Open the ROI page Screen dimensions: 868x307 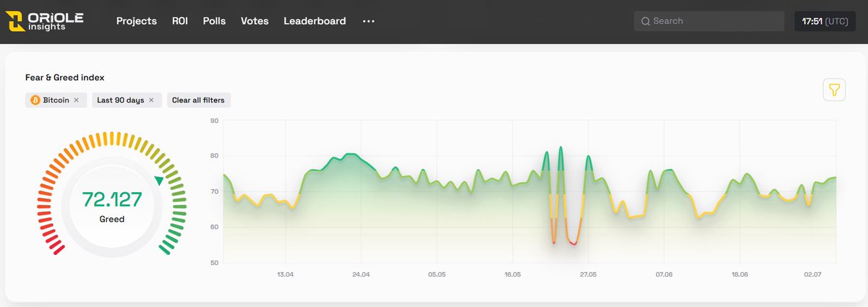click(180, 21)
